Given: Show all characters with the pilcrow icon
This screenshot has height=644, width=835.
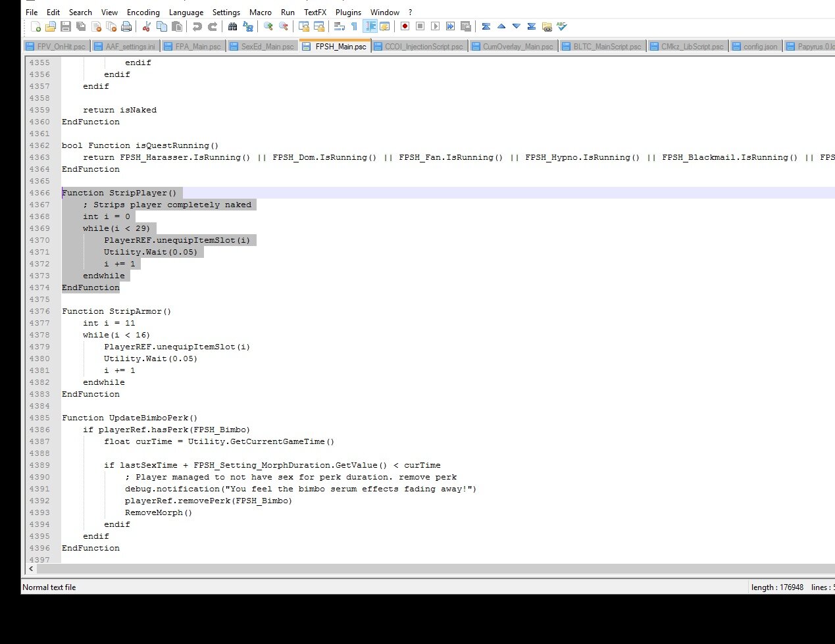Looking at the screenshot, I should tap(354, 26).
